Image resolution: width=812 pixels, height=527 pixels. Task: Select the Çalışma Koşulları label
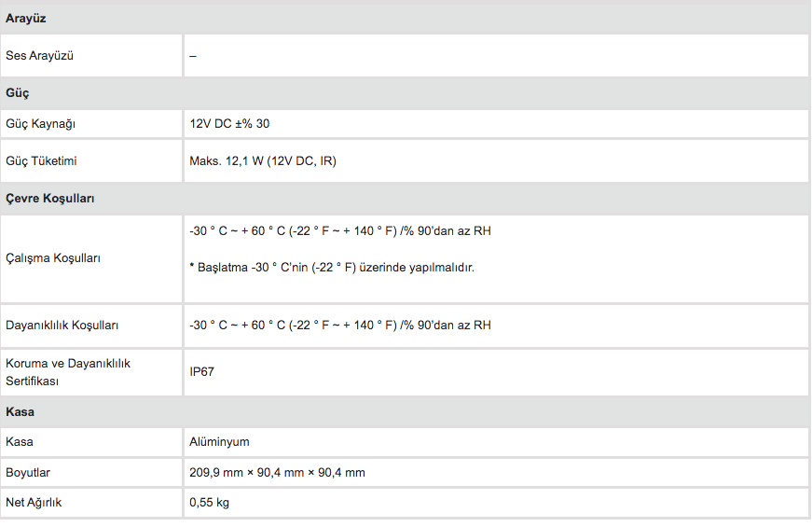[x=52, y=258]
